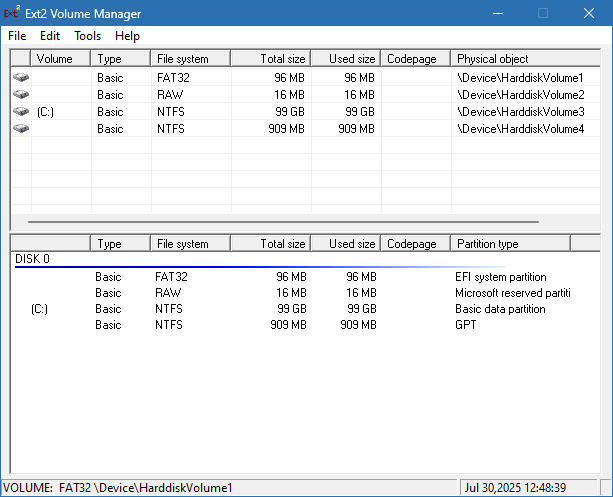Image resolution: width=613 pixels, height=497 pixels.
Task: Open the Help menu
Action: (127, 36)
